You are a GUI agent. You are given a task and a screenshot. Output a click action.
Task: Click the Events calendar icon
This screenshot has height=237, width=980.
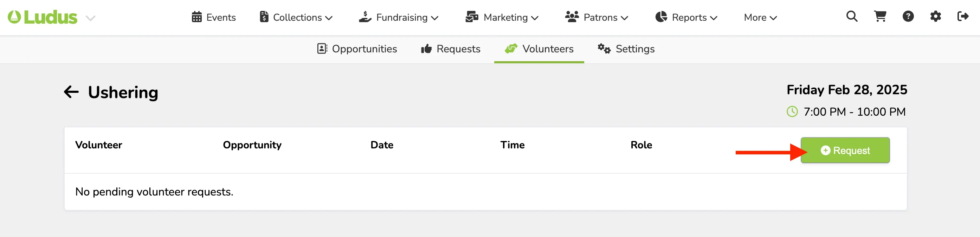pos(197,17)
